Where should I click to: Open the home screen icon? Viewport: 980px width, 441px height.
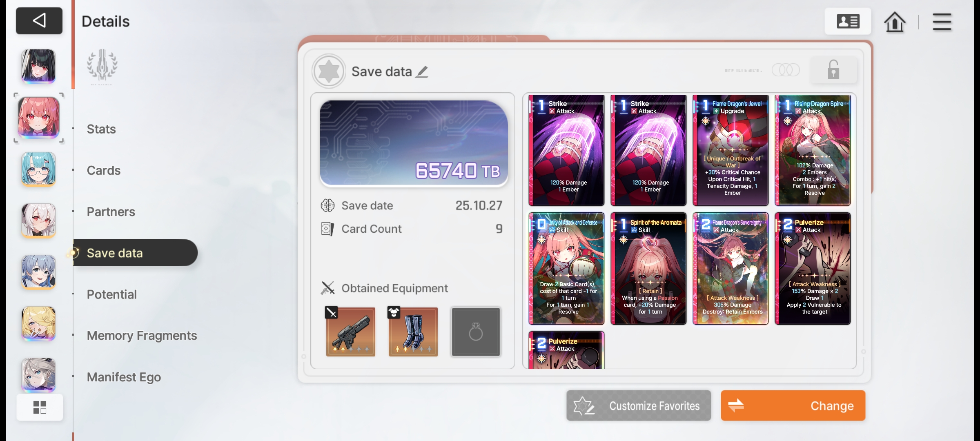(x=895, y=22)
